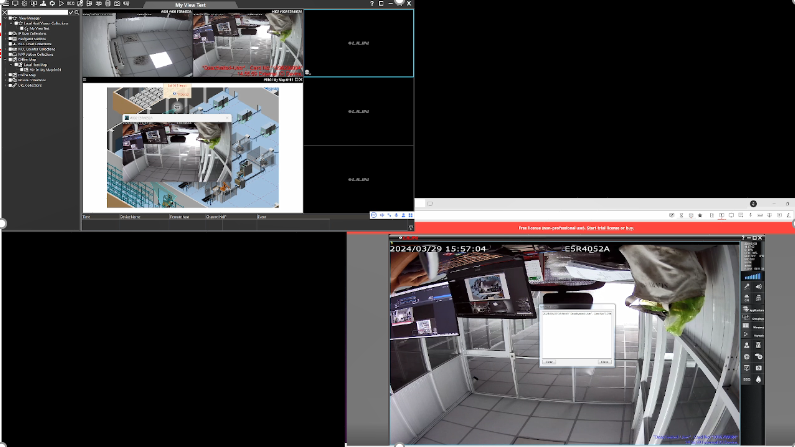Click the blue signal bars indicator
The height and width of the screenshot is (447, 795).
753,274
